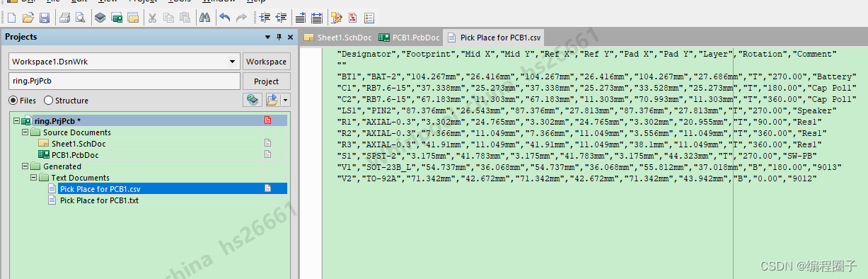Pin the Projects panel

[279, 38]
